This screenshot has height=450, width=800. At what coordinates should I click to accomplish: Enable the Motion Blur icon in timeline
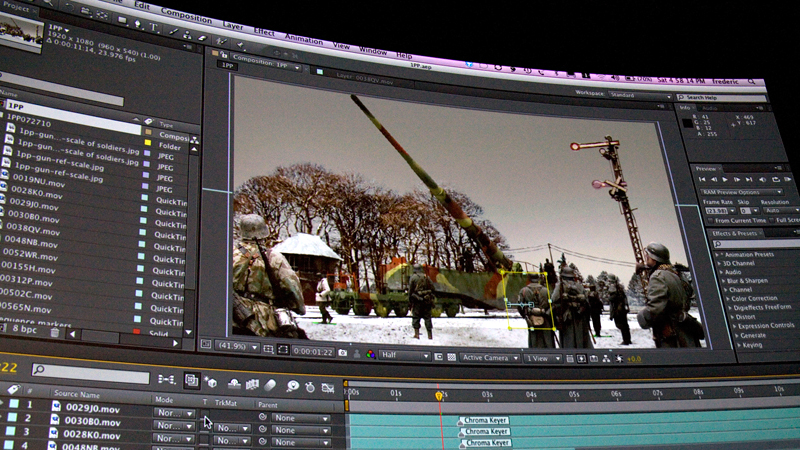270,385
